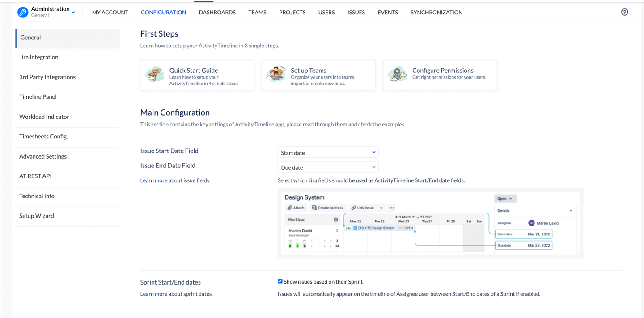Click Learn more about issue fields link
The height and width of the screenshot is (318, 644).
[153, 180]
